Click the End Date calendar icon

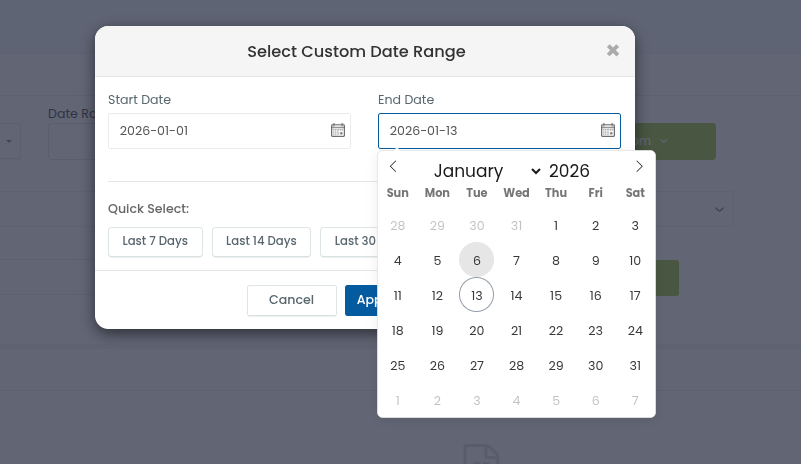tap(607, 130)
